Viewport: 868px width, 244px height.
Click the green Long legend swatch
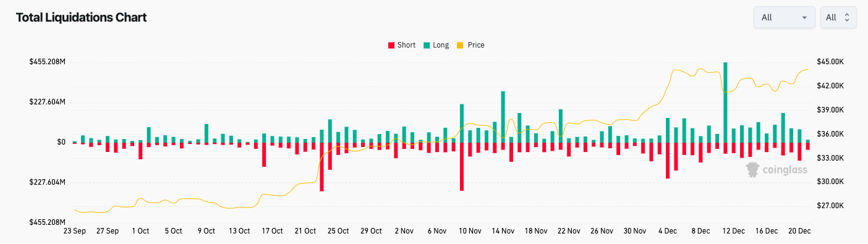427,45
